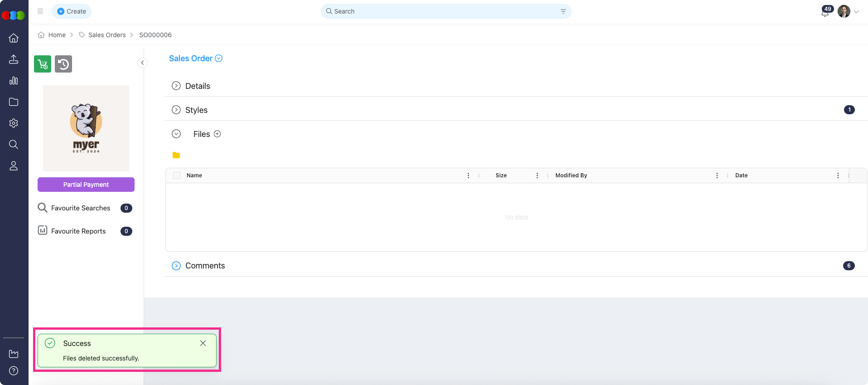Click the yellow folder icon under Files
868x385 pixels.
pos(176,156)
